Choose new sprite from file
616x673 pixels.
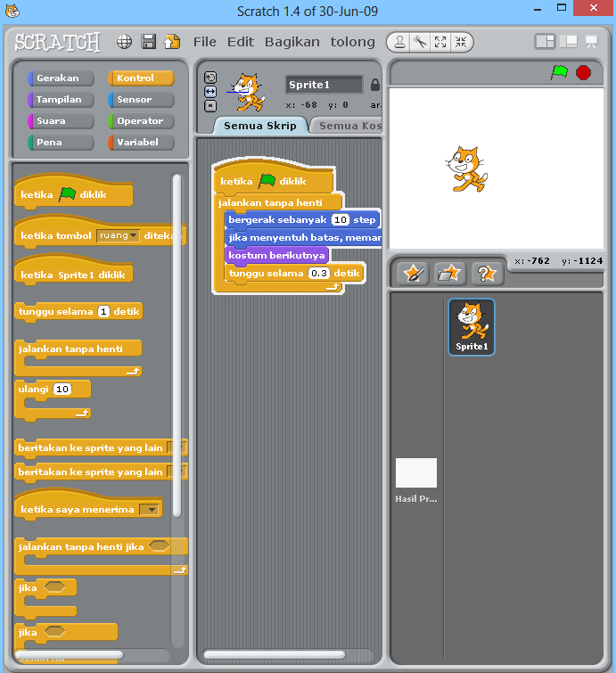(x=449, y=274)
